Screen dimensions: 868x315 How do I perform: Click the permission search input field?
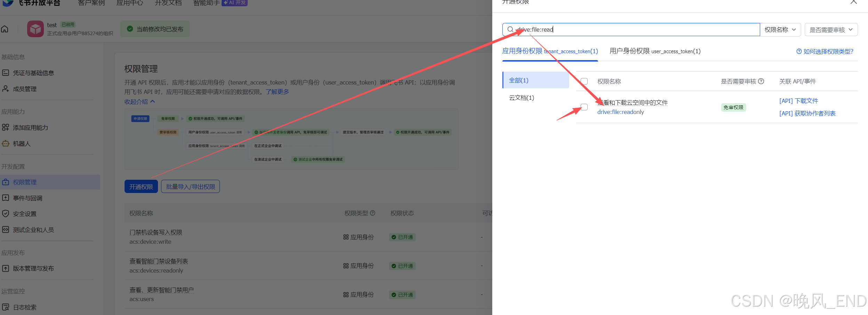pos(637,30)
